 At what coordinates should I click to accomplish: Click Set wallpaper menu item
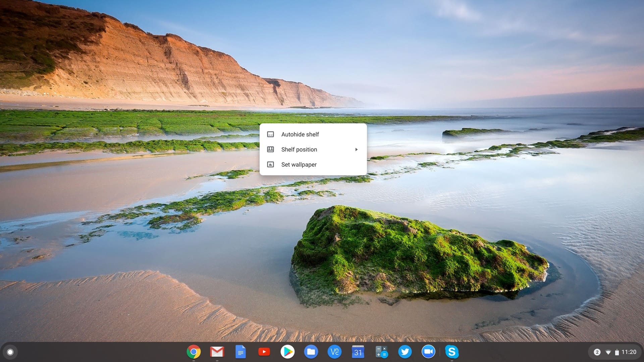pos(299,165)
